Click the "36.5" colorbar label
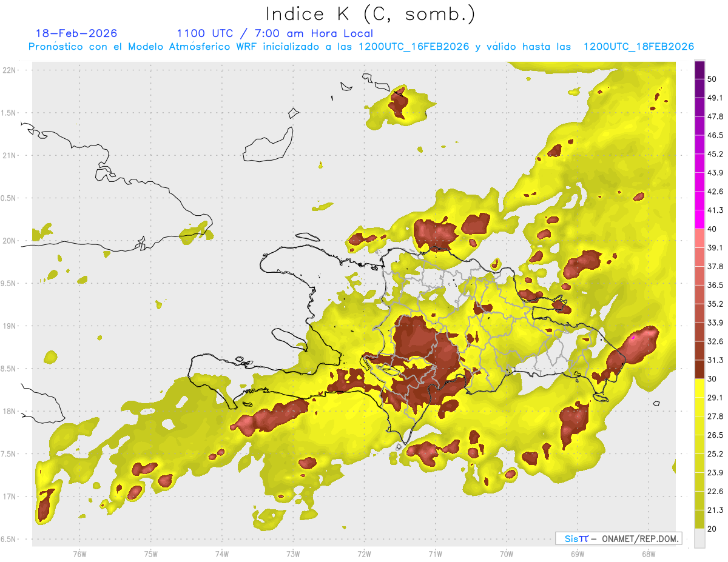 716,285
